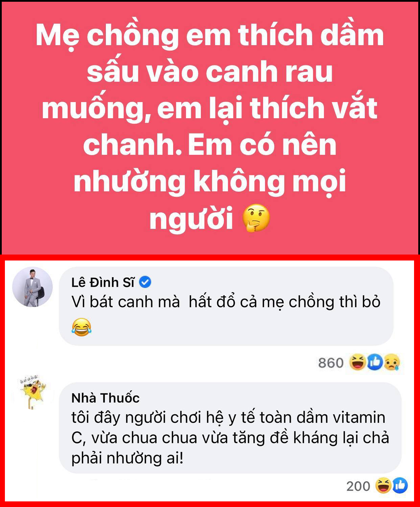
Task: Click the blue verified badge beside Lê Đình Sĩ
Action: click(x=145, y=282)
